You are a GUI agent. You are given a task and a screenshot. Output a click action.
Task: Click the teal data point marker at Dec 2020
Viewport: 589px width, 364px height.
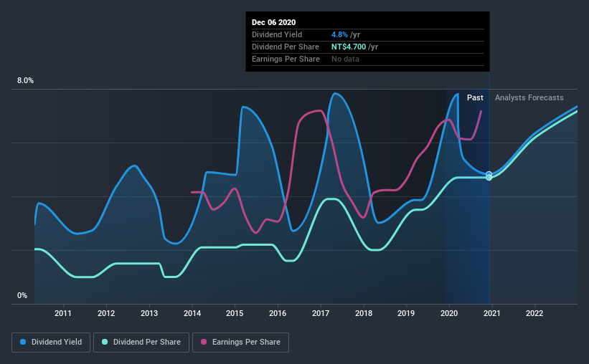tap(489, 178)
